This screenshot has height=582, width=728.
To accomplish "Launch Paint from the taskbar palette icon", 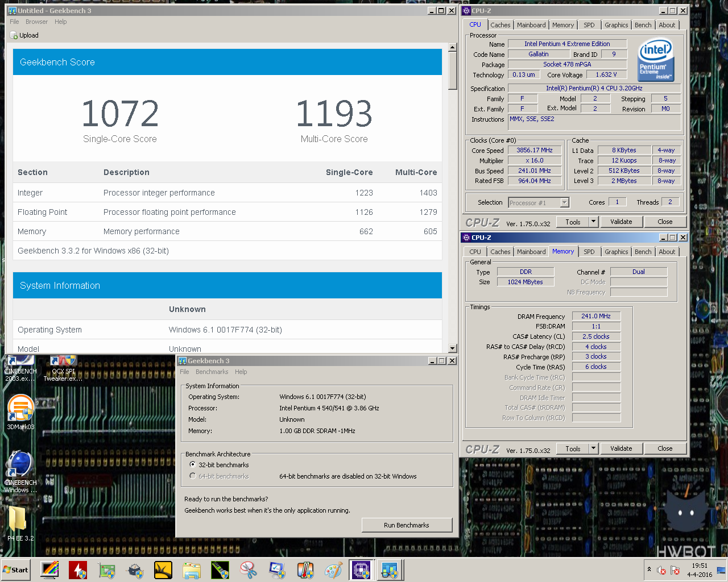I will click(x=333, y=569).
